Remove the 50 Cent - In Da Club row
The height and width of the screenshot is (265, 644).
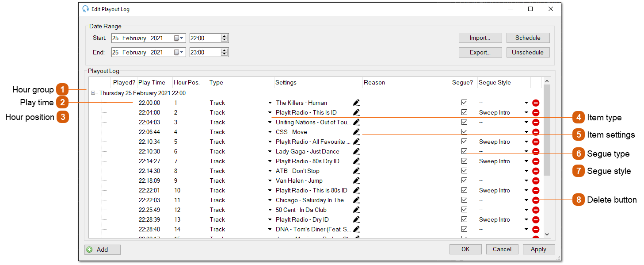pos(535,210)
